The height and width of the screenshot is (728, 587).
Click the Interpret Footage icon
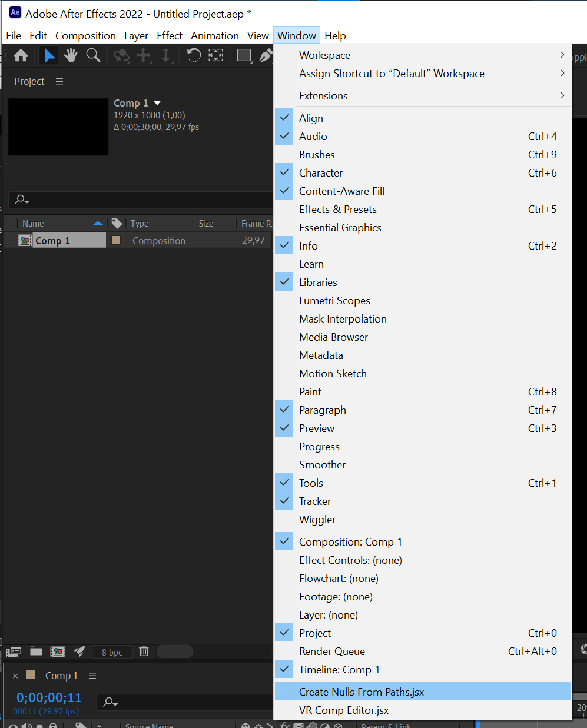tap(14, 651)
